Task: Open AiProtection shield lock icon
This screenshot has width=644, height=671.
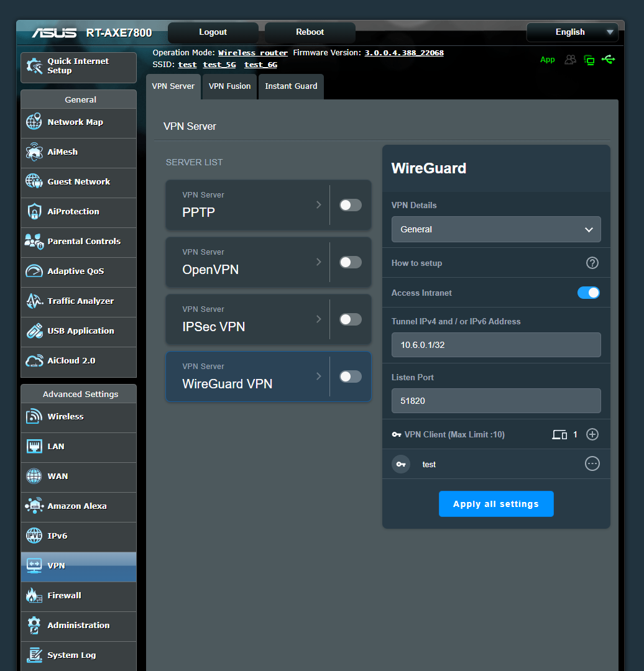Action: coord(34,211)
